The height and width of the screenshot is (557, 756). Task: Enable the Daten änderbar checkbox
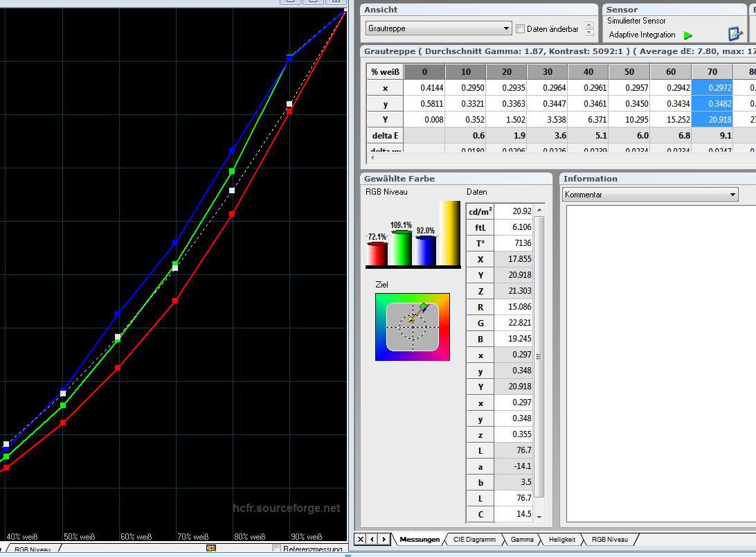521,29
